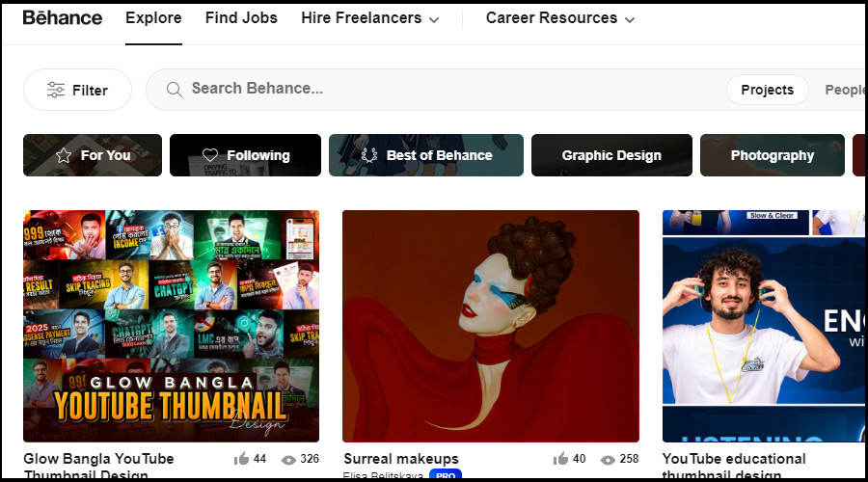Select the Photography category
This screenshot has width=868, height=482.
pos(773,155)
